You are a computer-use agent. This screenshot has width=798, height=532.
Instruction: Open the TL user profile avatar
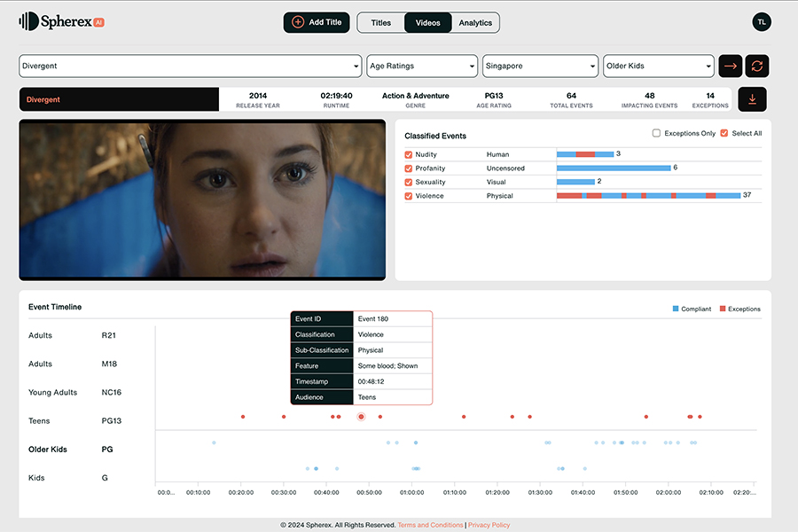click(761, 22)
